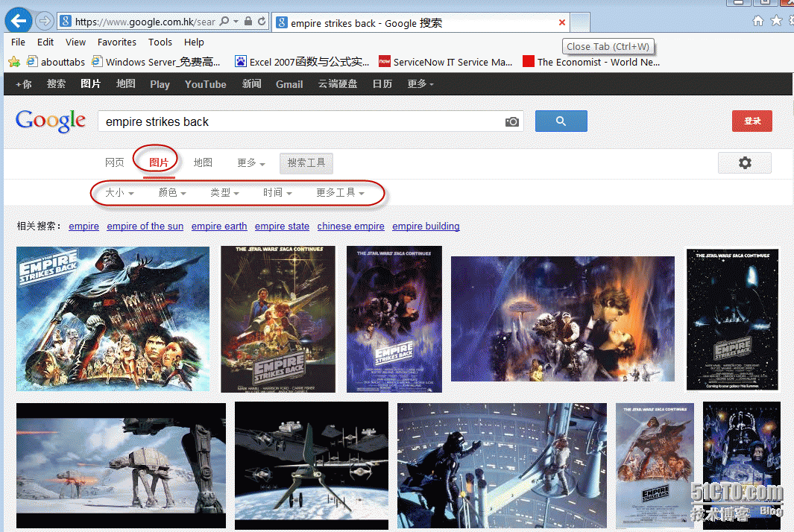The image size is (794, 532).
Task: Open the browser Home icon
Action: coord(758,21)
